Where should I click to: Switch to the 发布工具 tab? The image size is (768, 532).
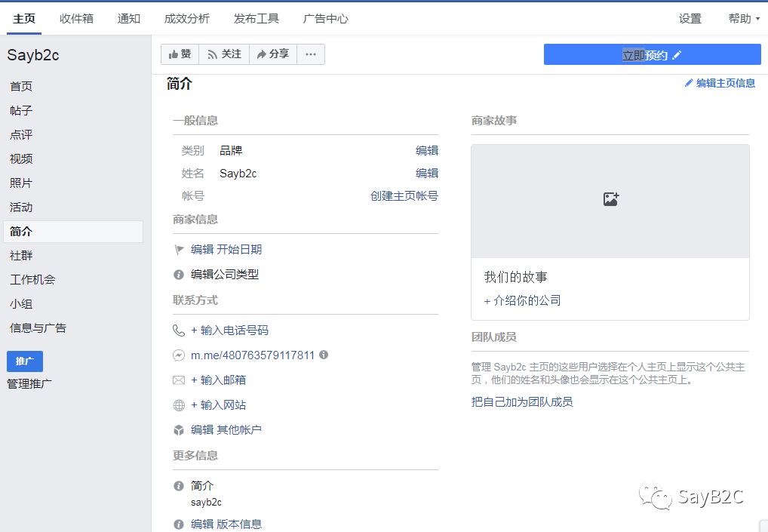pyautogui.click(x=257, y=19)
